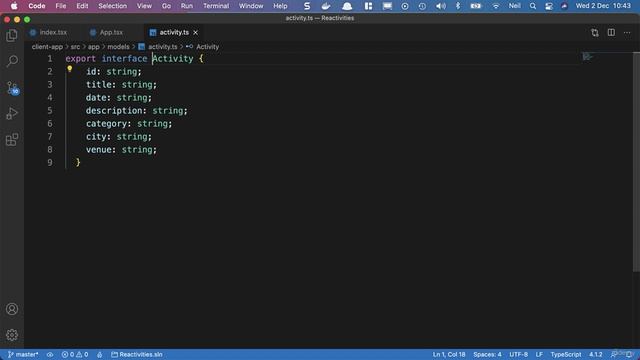640x360 pixels.
Task: Open the Accounts menu icon
Action: pos(12,309)
